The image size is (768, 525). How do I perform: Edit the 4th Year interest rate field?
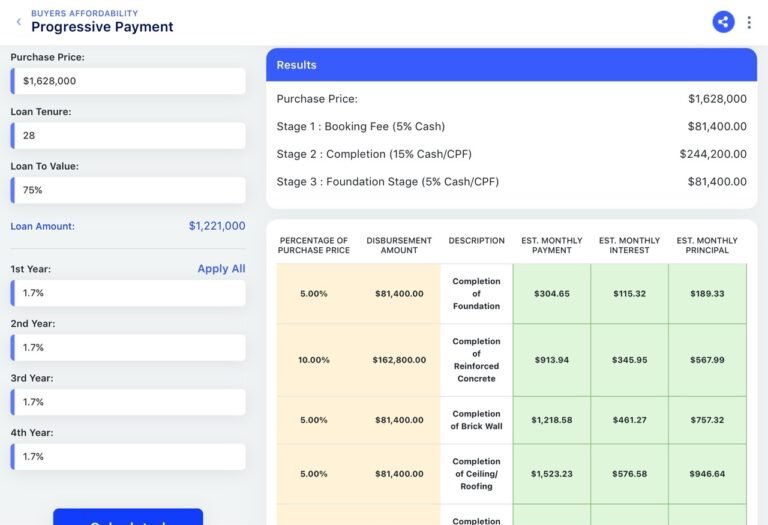tap(128, 456)
